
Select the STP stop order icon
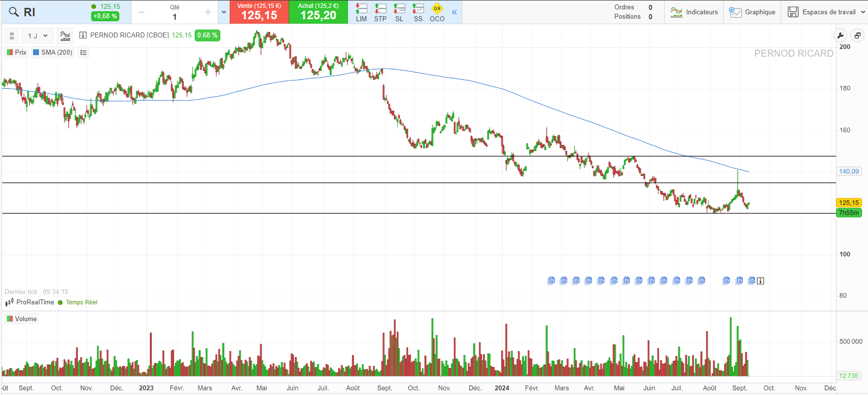380,12
